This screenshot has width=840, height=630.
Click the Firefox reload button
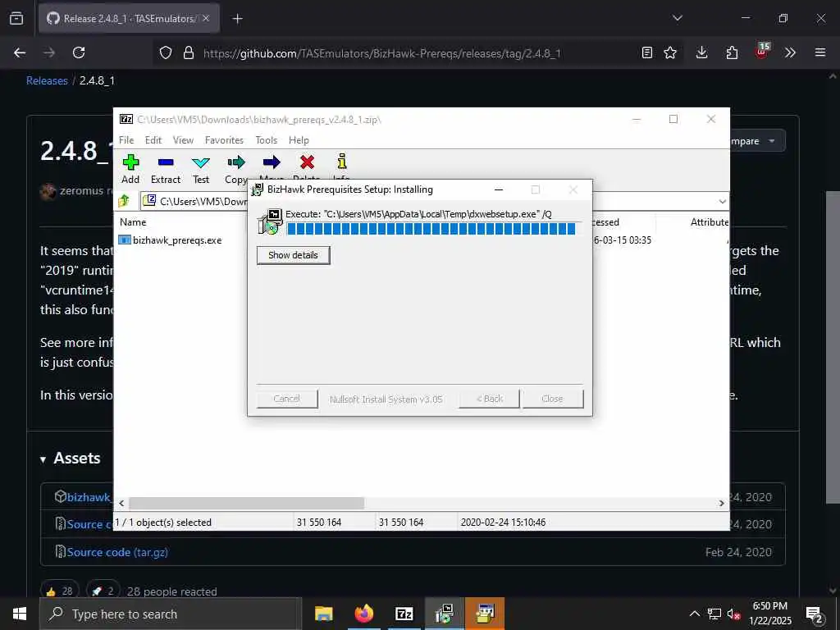pos(79,52)
